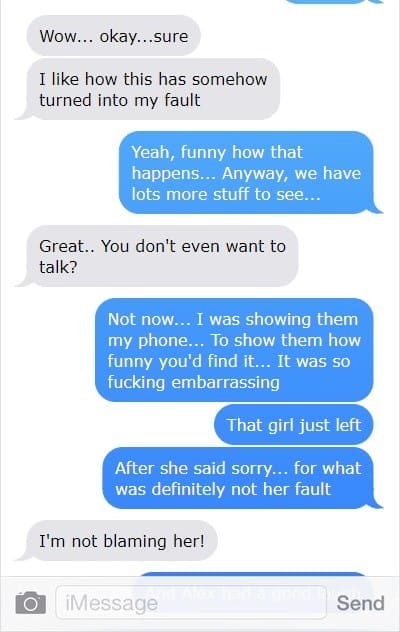The height and width of the screenshot is (632, 400).
Task: Tap the "turned into my fault" gray message
Action: click(148, 89)
